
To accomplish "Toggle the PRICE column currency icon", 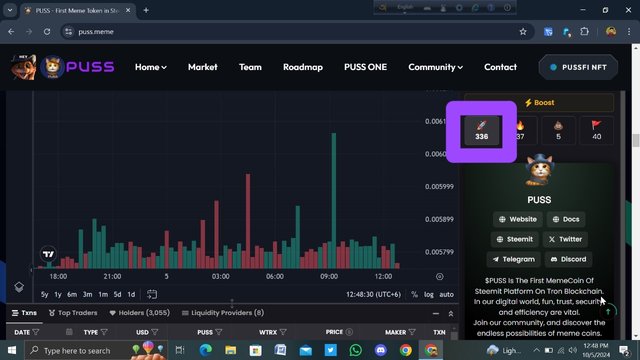I will (x=349, y=332).
